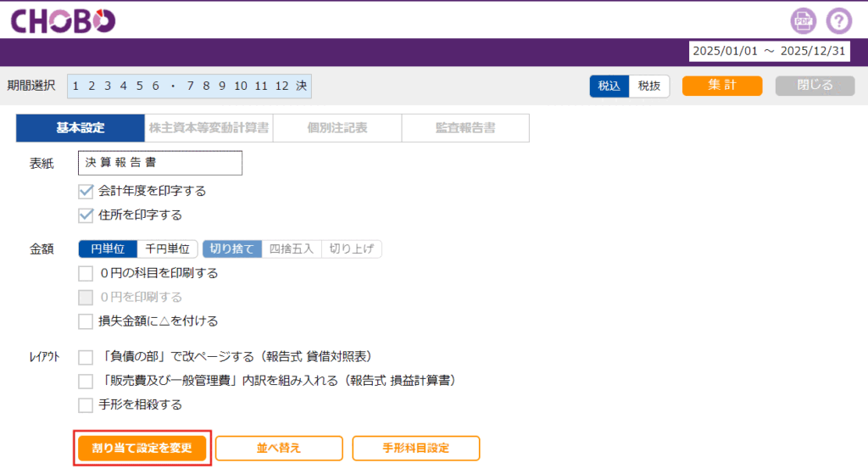Select month 3 in 期間選択
Screen dimensions: 868x474
pos(108,86)
